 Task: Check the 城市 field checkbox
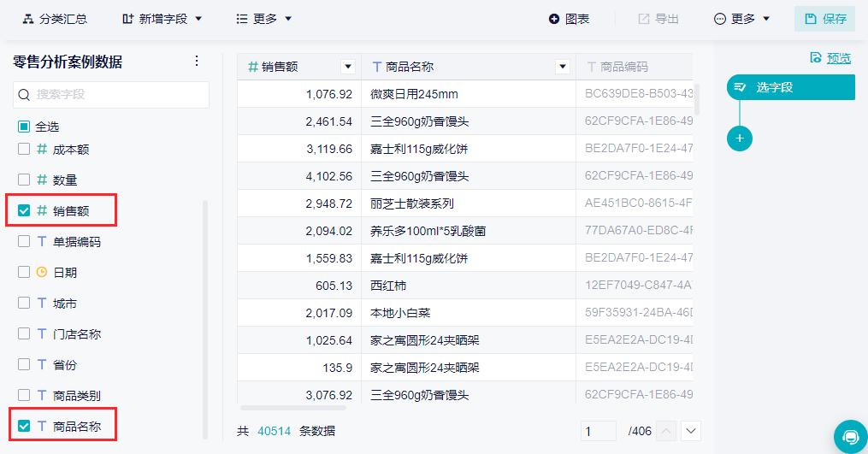coord(24,303)
